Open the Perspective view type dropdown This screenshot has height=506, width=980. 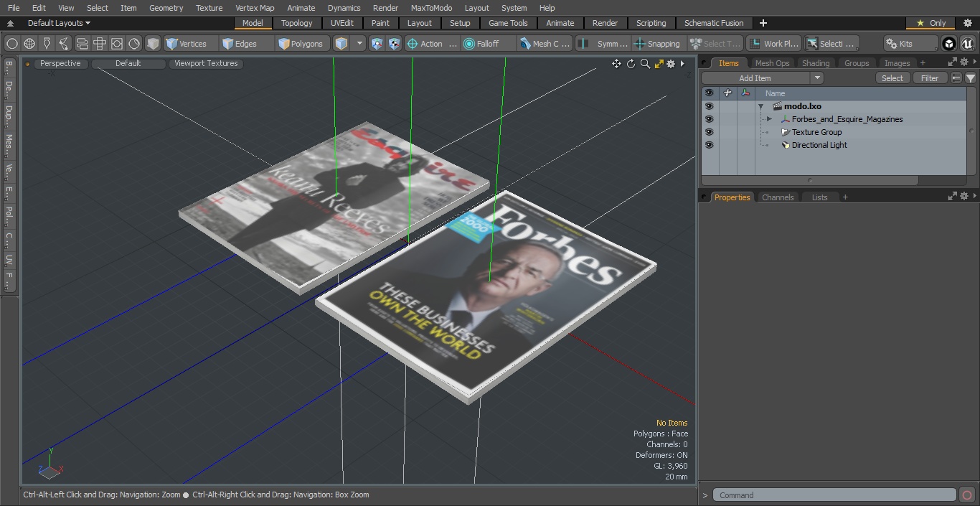click(60, 64)
